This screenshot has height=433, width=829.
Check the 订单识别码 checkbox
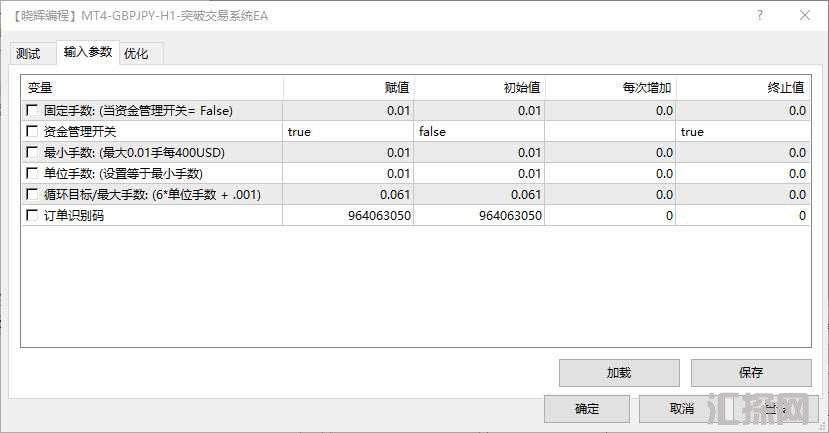coord(32,215)
